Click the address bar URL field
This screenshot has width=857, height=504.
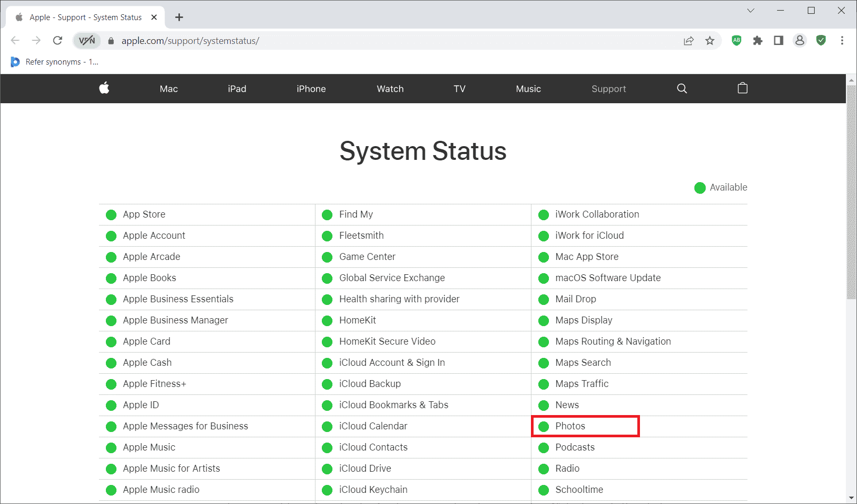click(x=397, y=41)
